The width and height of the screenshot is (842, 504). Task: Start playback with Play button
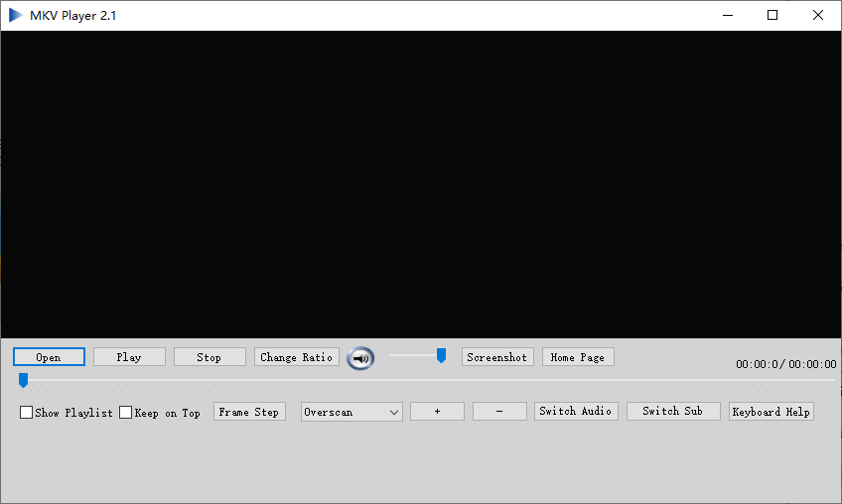point(129,357)
